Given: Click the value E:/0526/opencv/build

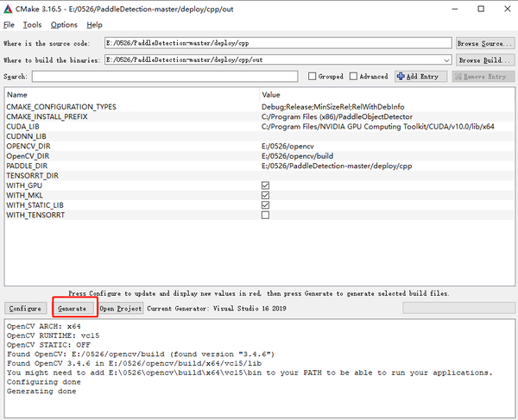Looking at the screenshot, I should coord(297,156).
